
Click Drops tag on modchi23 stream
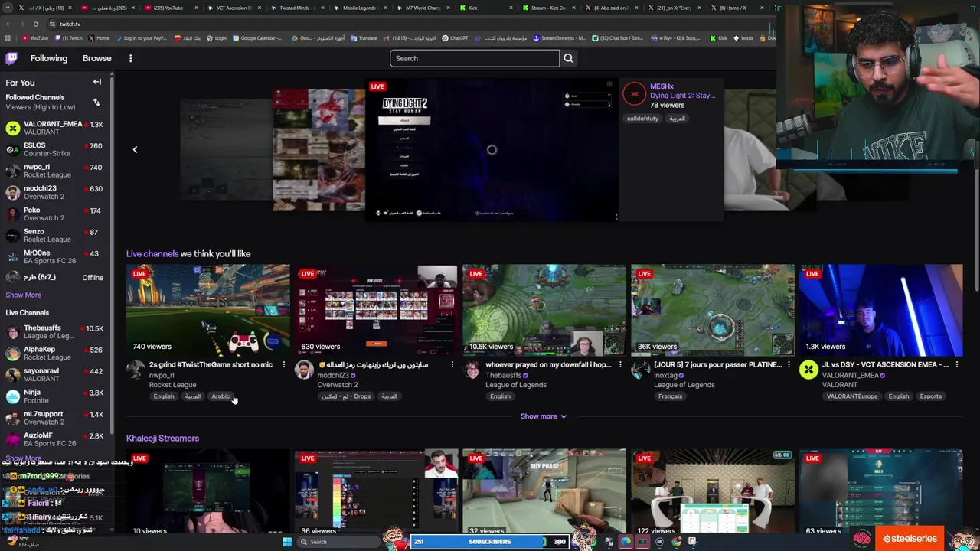[x=347, y=396]
